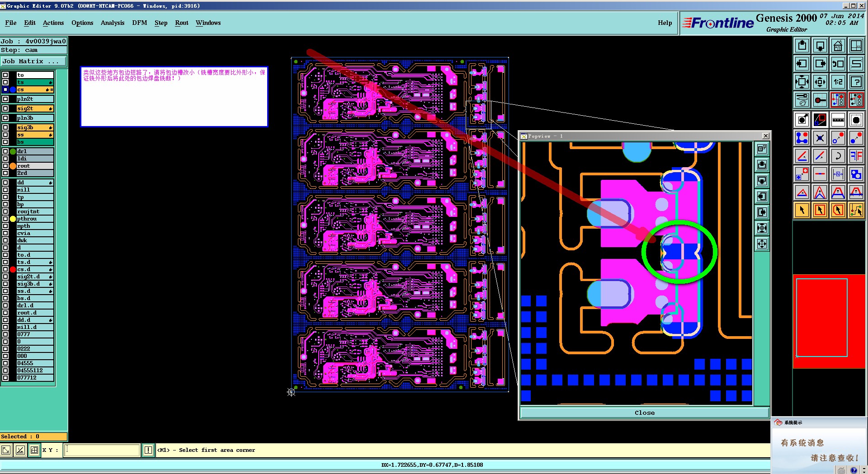Screen dimensions: 868x474
Task: Select the layer name roujtnt
Action: (x=35, y=211)
